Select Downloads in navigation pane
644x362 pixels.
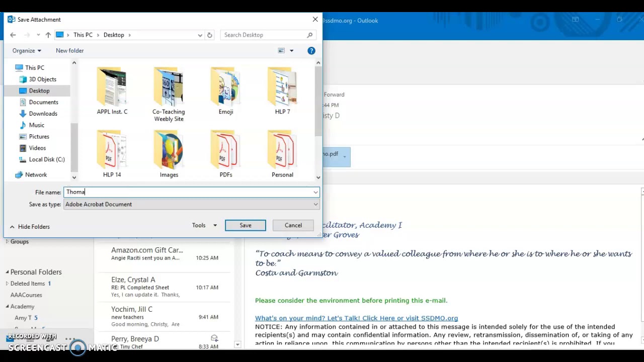(43, 114)
